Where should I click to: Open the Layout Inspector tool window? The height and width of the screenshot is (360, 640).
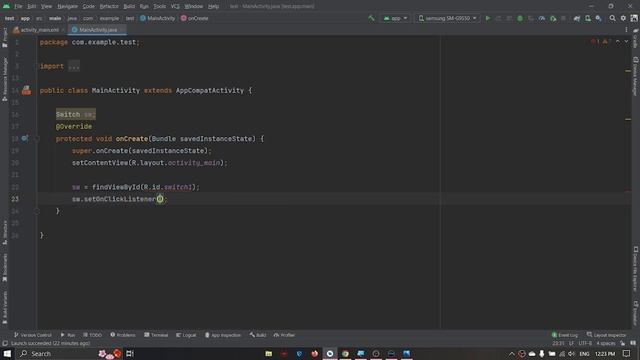click(x=607, y=335)
